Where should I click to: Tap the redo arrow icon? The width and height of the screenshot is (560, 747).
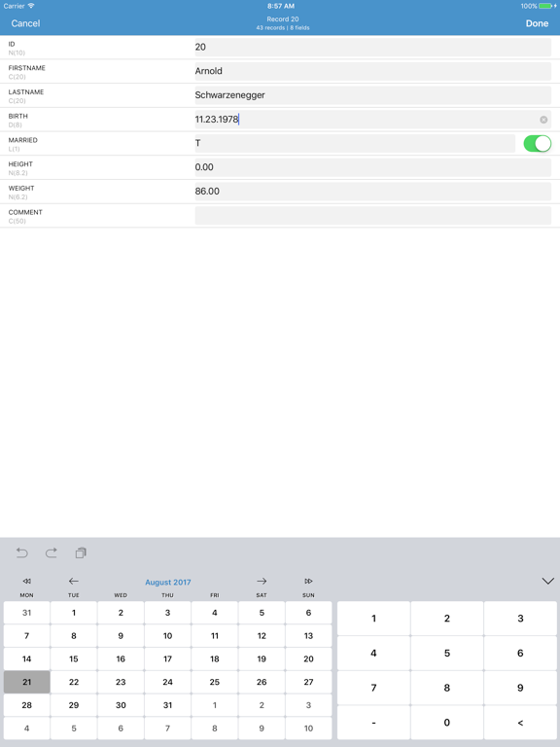pyautogui.click(x=51, y=552)
